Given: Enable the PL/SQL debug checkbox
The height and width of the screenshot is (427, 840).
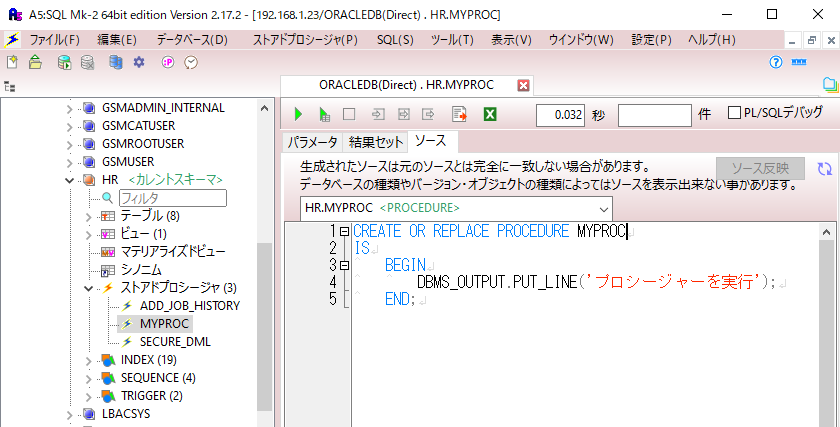Looking at the screenshot, I should tap(734, 113).
